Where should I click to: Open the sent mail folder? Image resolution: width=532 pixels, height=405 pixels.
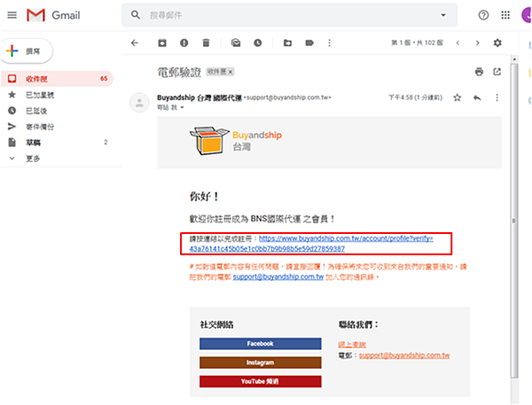pyautogui.click(x=40, y=127)
